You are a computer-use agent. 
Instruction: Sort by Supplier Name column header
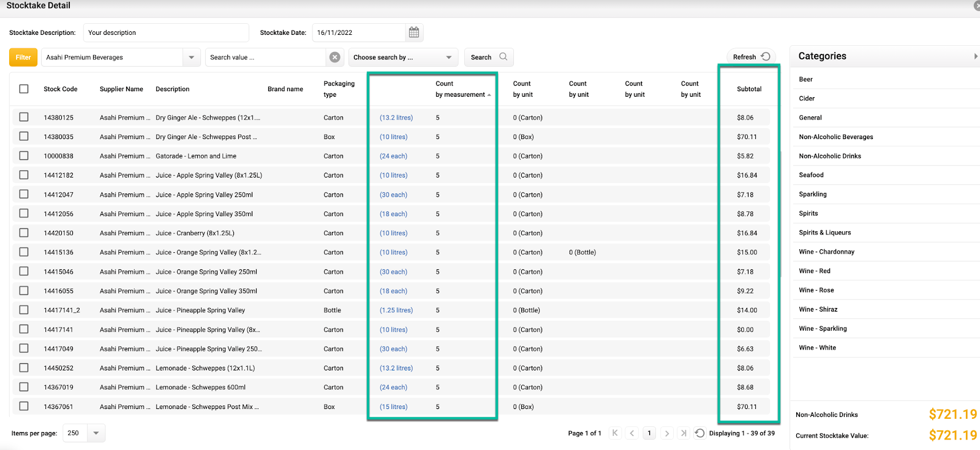click(121, 89)
